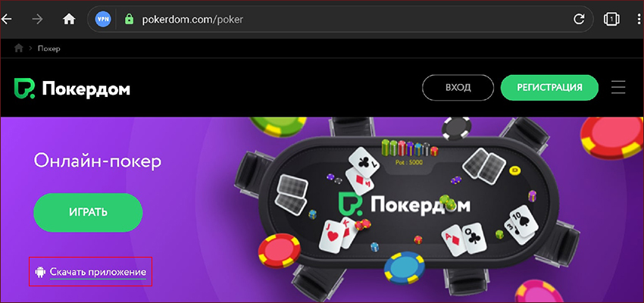The height and width of the screenshot is (303, 644).
Task: Click the green padlock security icon
Action: (x=129, y=19)
